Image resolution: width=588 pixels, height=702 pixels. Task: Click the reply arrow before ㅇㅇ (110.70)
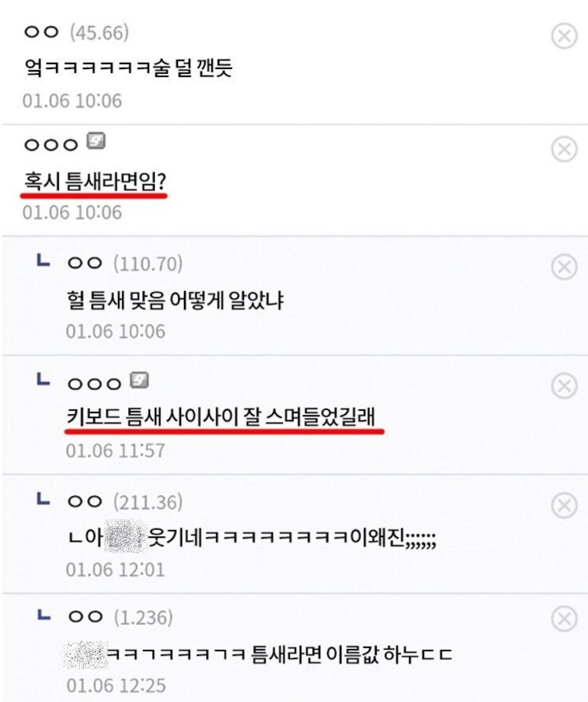click(43, 260)
